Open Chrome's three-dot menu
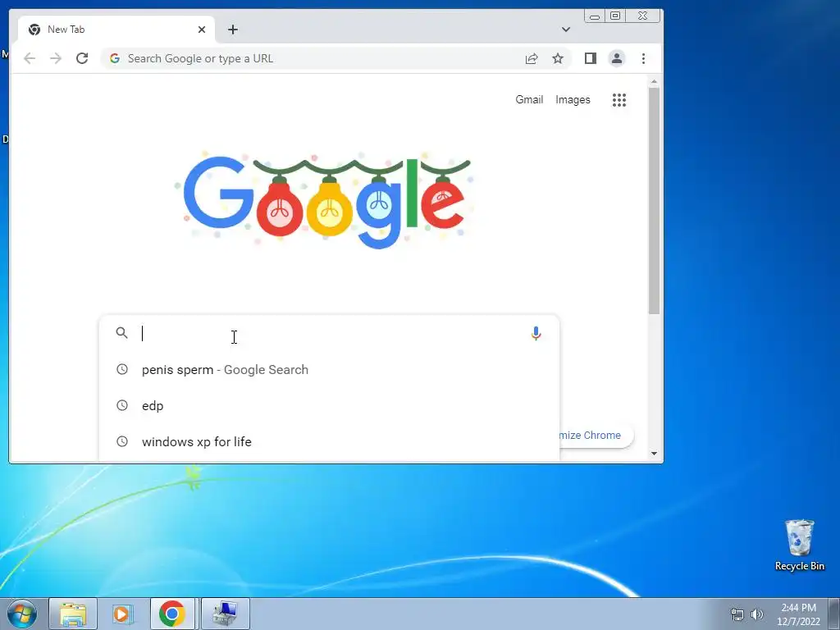The image size is (840, 630). [x=643, y=58]
